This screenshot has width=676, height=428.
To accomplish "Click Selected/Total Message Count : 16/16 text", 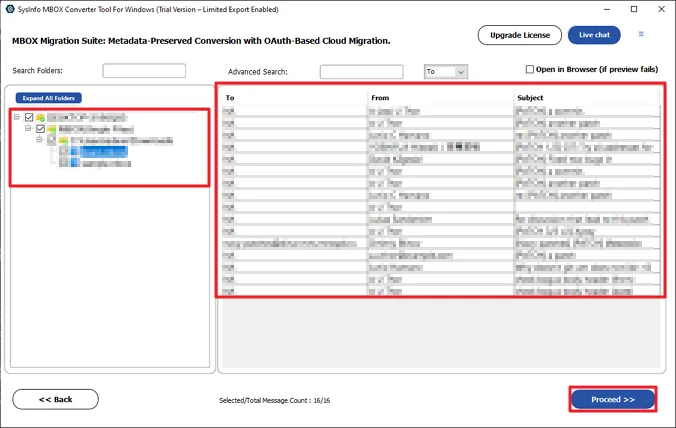I will coord(275,400).
